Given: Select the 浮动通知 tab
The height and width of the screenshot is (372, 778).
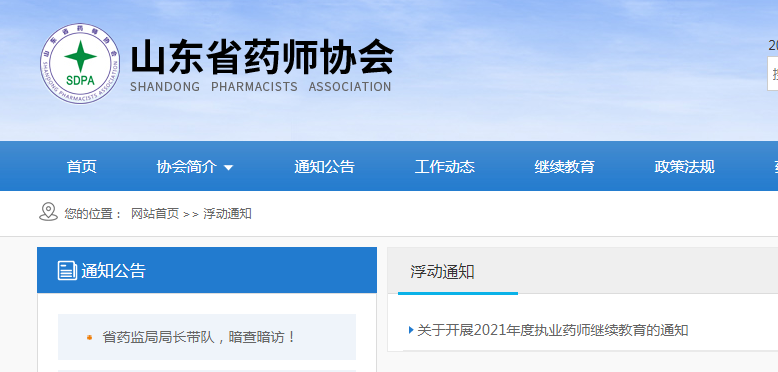Looking at the screenshot, I should pyautogui.click(x=442, y=272).
